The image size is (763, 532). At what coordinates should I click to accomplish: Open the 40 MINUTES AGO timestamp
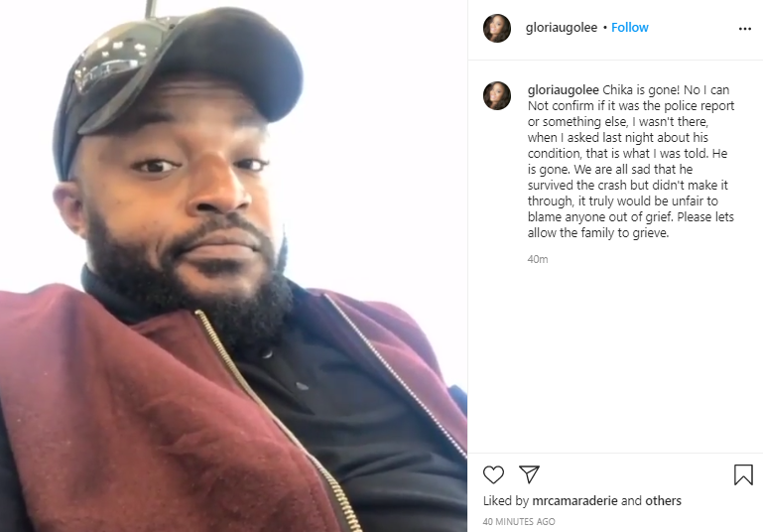coord(519,521)
